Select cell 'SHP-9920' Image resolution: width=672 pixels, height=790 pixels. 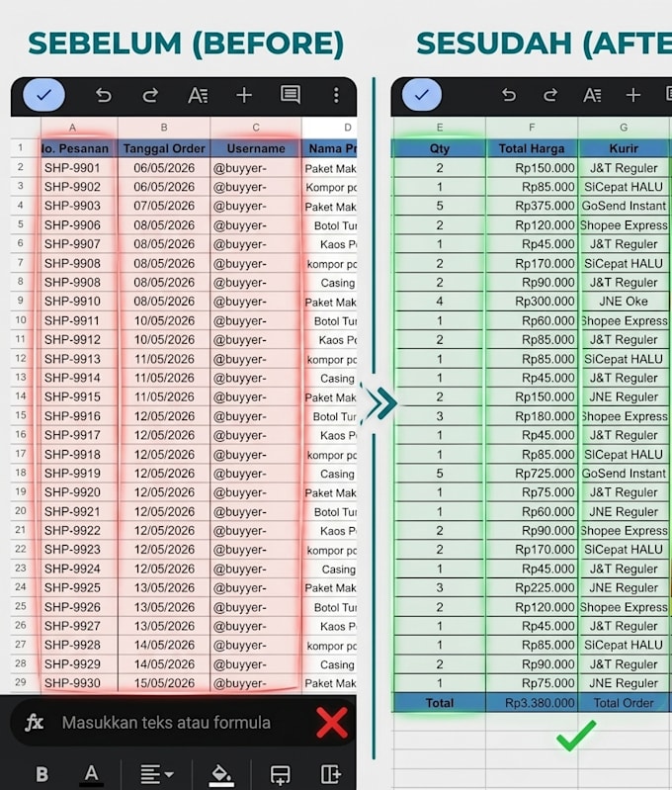79,492
